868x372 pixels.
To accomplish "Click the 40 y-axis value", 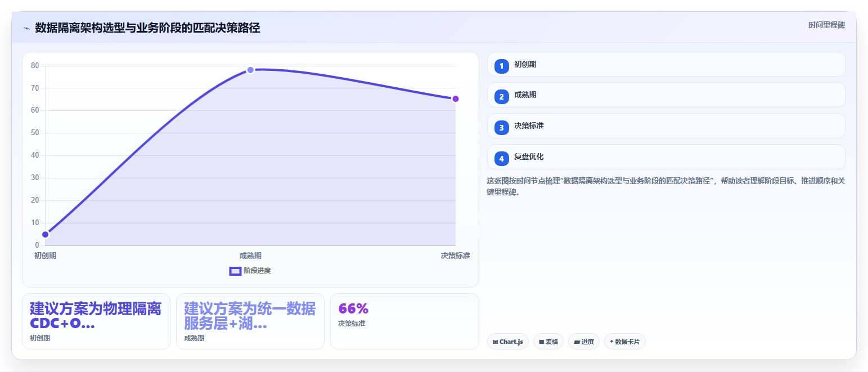I will [x=35, y=155].
